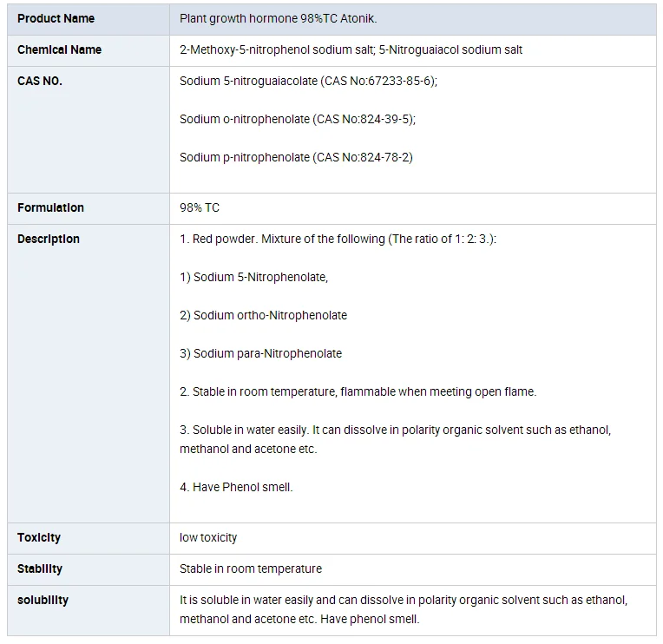Select the Chemical Name header cell
The image size is (663, 644).
[x=59, y=49]
